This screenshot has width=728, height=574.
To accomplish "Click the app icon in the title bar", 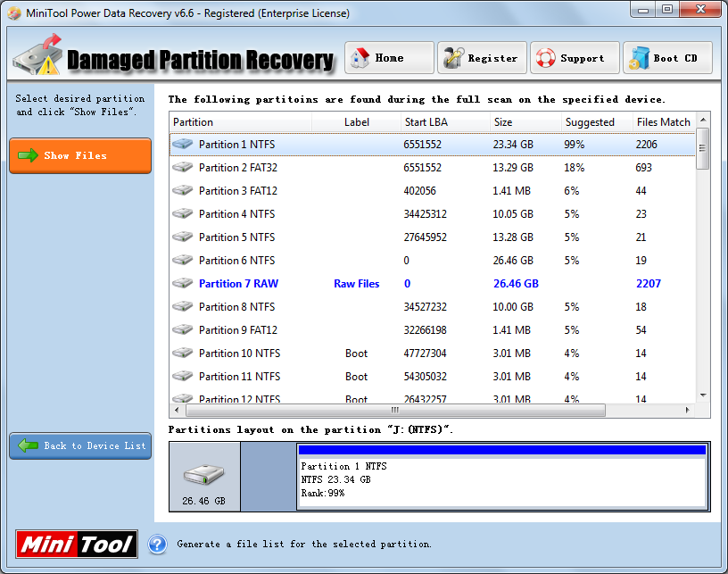I will click(14, 13).
